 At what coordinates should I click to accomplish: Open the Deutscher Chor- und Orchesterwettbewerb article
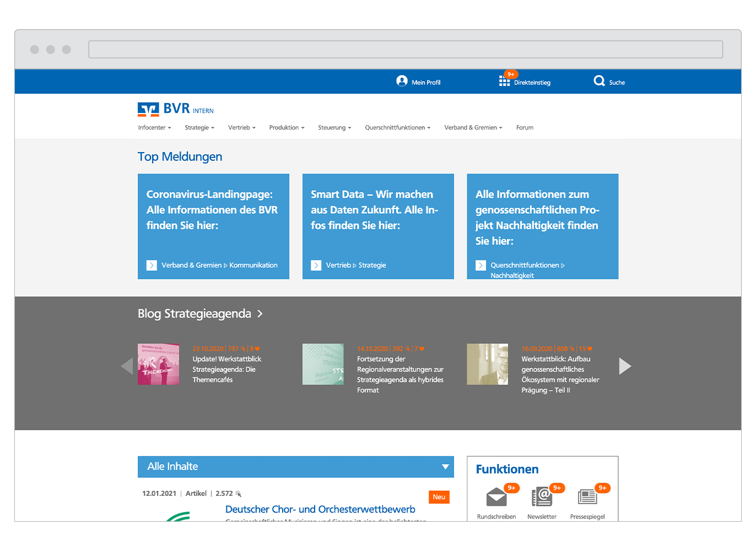tap(320, 510)
